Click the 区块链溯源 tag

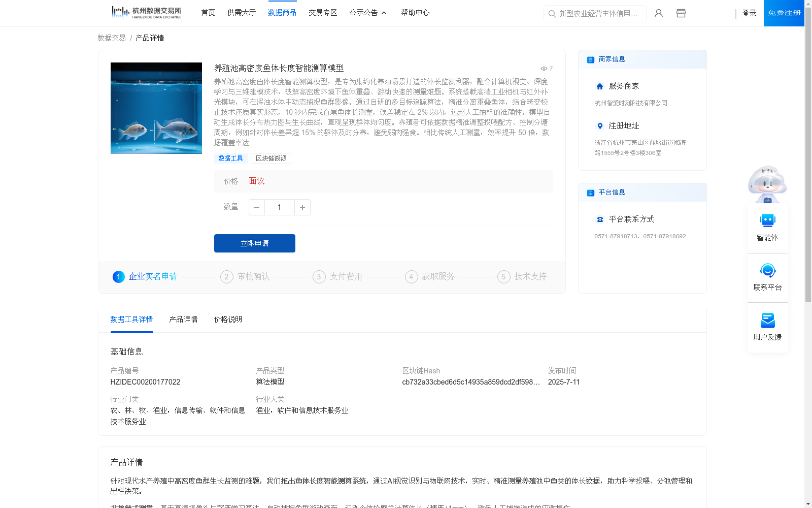point(271,158)
